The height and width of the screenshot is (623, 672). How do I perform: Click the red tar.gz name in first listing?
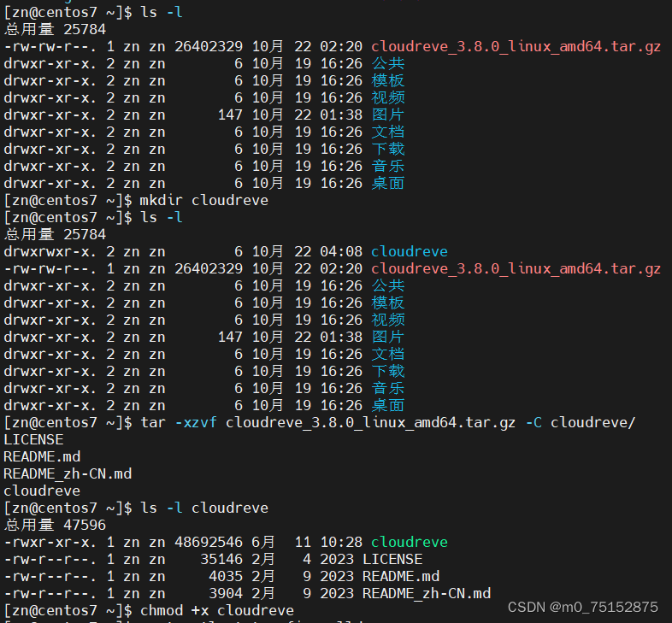(516, 47)
